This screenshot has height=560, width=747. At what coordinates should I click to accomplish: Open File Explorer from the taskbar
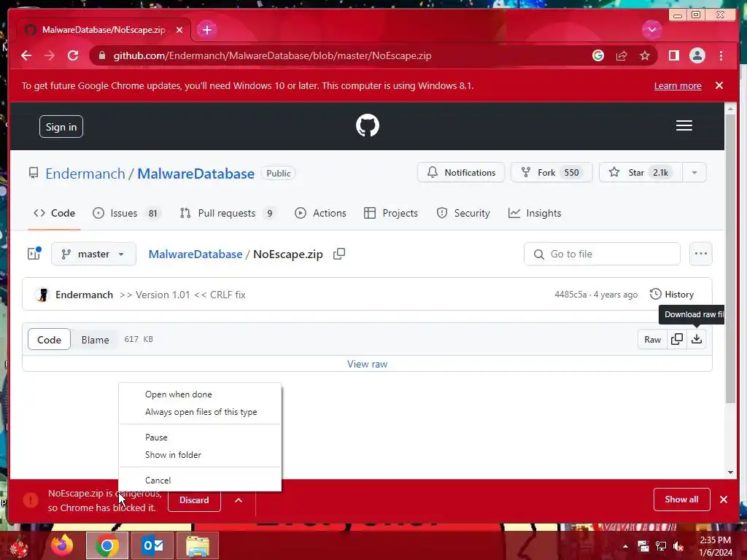tap(197, 545)
